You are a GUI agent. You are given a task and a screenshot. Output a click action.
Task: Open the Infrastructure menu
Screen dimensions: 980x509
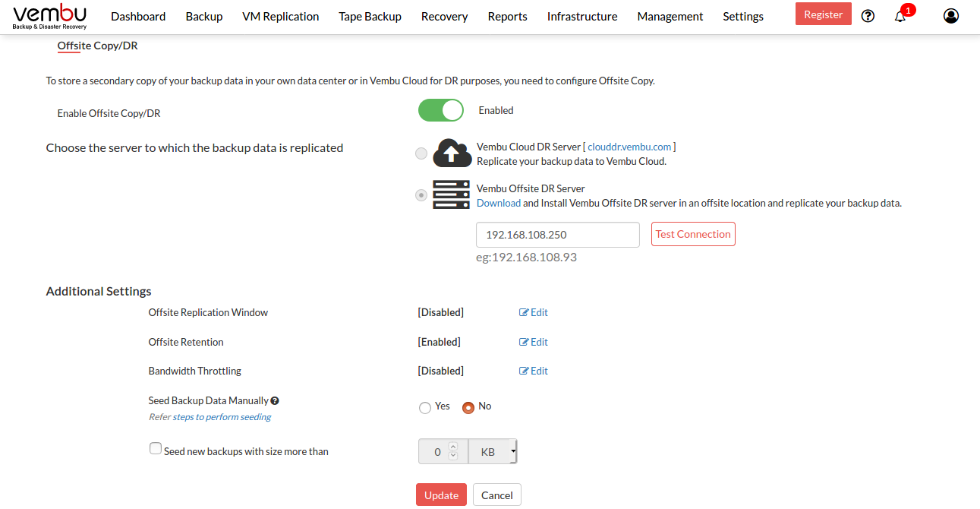click(582, 16)
